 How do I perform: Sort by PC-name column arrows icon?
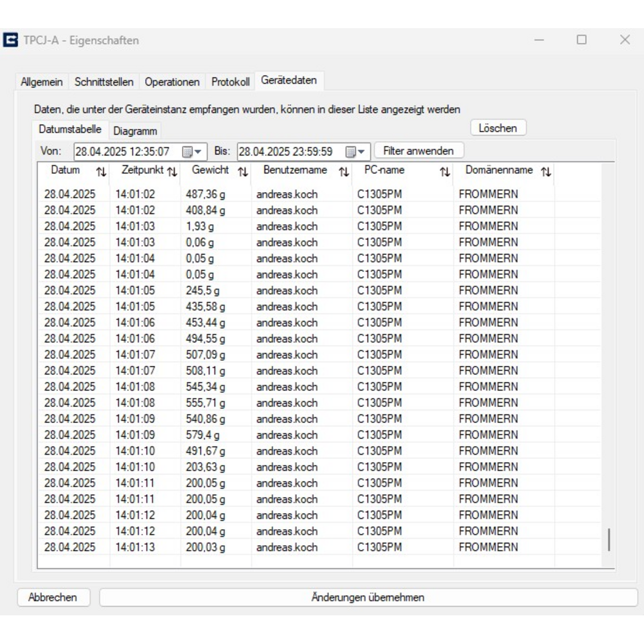point(445,172)
